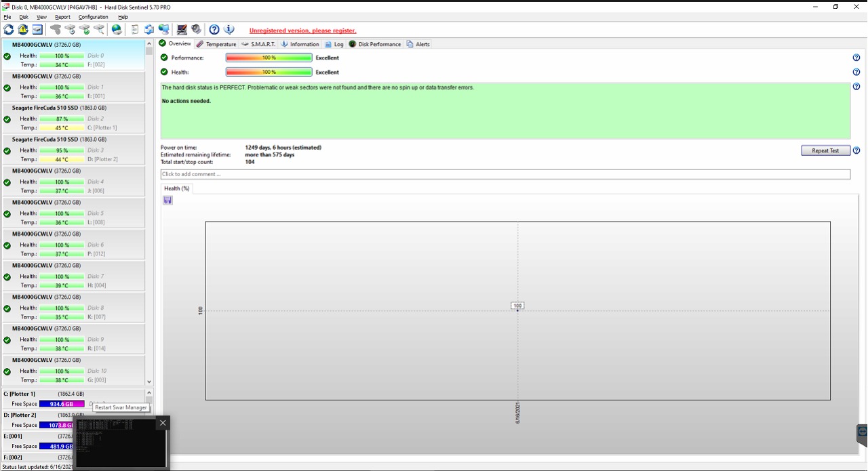The height and width of the screenshot is (471, 868).
Task: Open the Configuration menu
Action: pyautogui.click(x=93, y=17)
